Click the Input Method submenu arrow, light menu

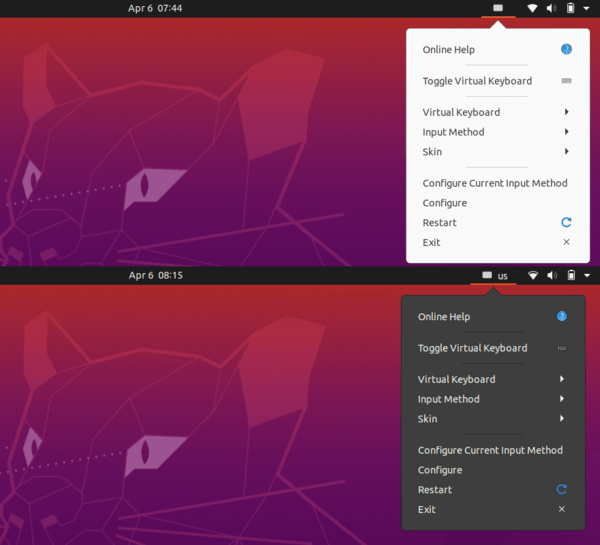pyautogui.click(x=567, y=132)
